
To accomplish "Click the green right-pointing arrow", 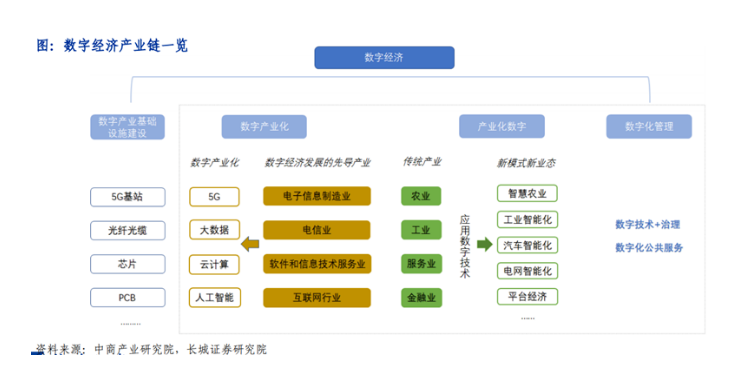I will [484, 244].
